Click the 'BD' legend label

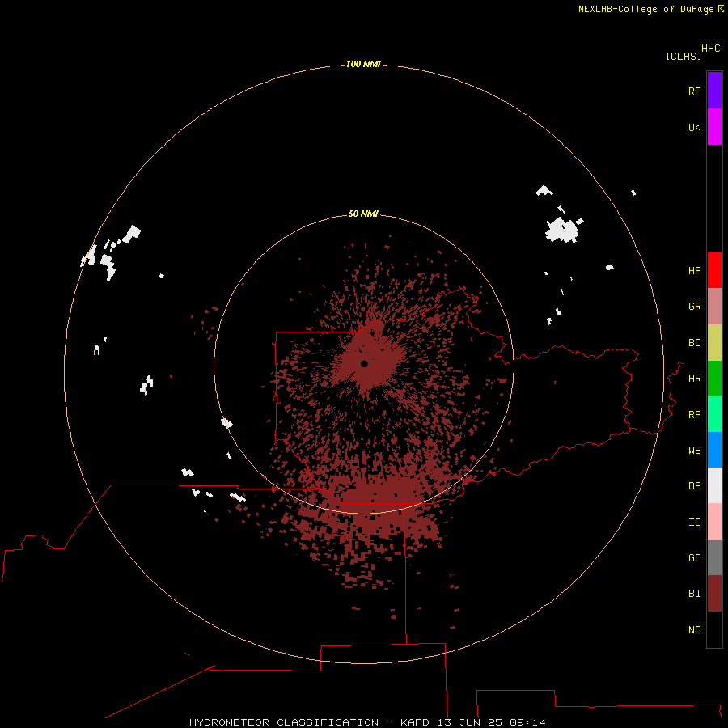(x=694, y=343)
